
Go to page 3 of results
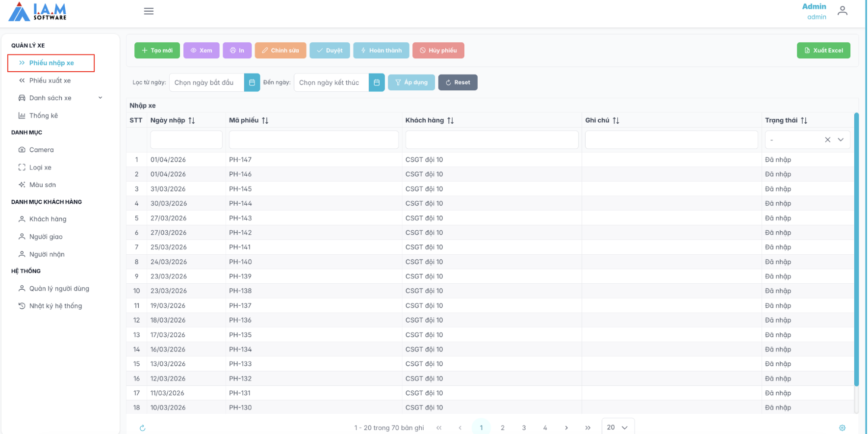tap(524, 428)
